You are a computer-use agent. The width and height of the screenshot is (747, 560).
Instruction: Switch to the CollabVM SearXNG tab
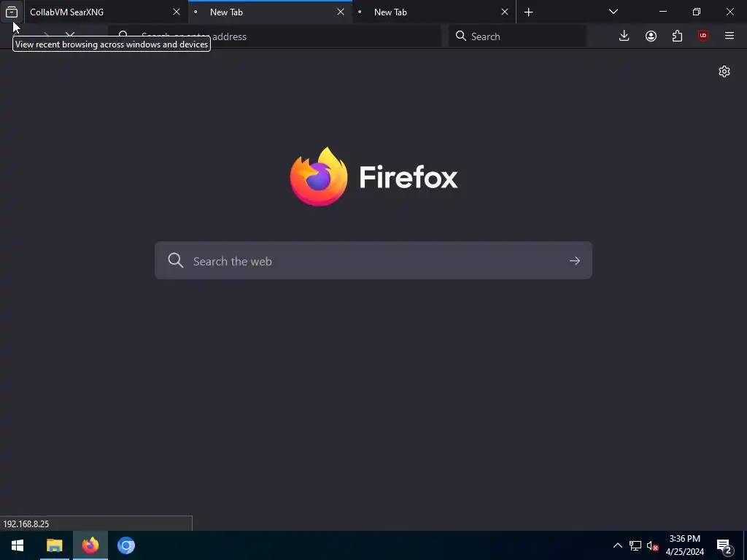[x=106, y=12]
